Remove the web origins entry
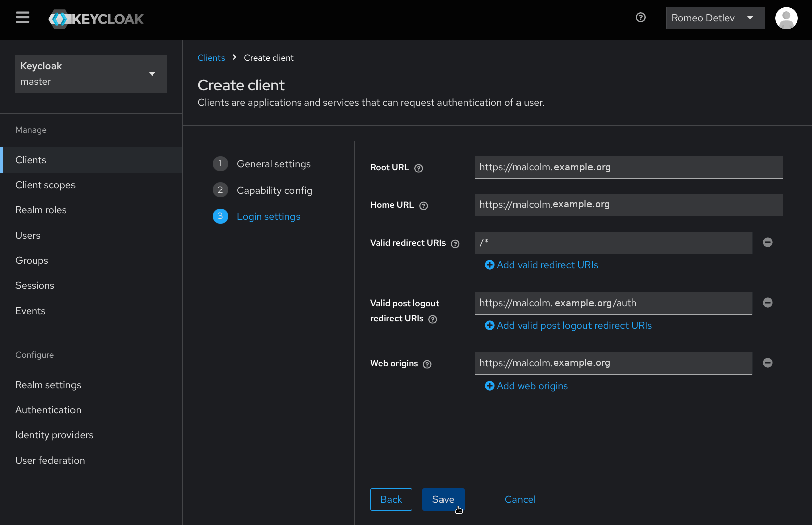This screenshot has width=812, height=525. click(x=768, y=363)
